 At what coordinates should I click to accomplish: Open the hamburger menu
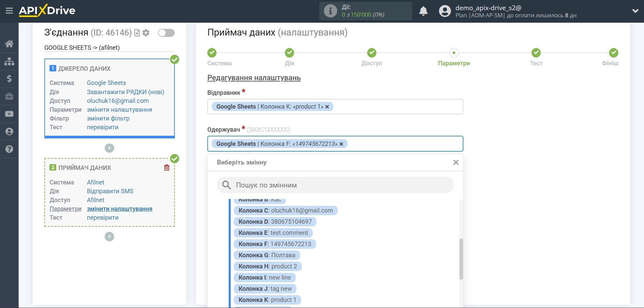point(9,11)
